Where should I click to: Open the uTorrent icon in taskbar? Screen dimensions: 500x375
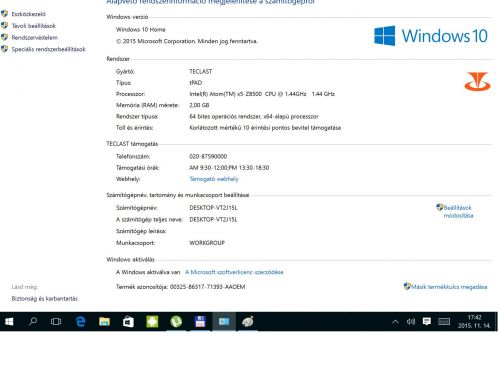pos(176,322)
